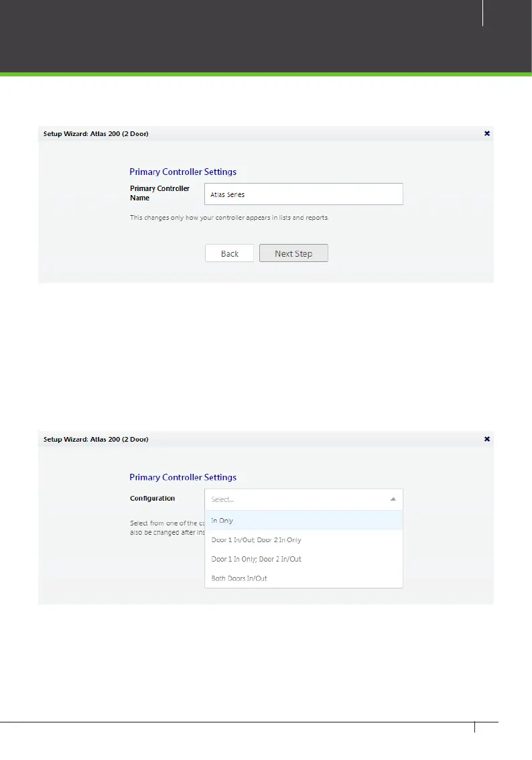Close the Setup Wizard containing the Back button
Image resolution: width=532 pixels, height=760 pixels.
click(x=487, y=133)
